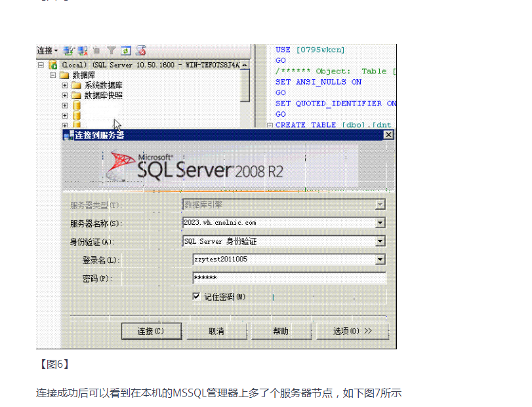
Task: Select the 系统数据库 tree label
Action: pos(103,85)
